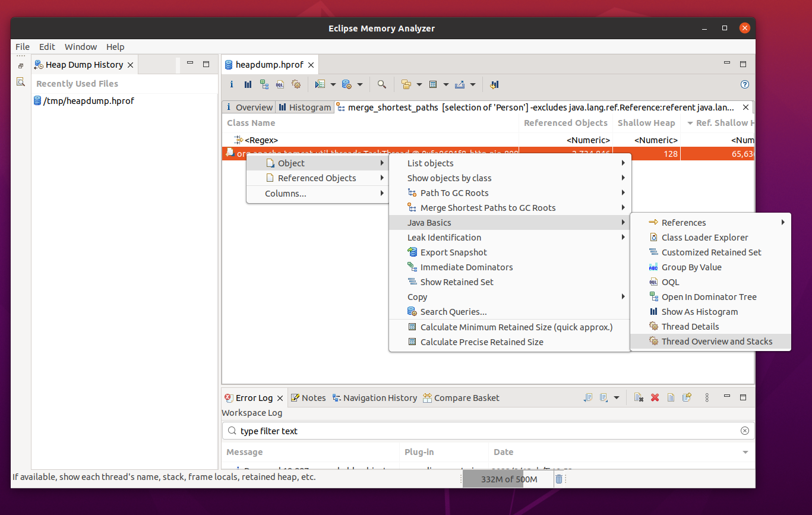Expand the Columns... submenu
Image resolution: width=812 pixels, height=515 pixels.
317,193
